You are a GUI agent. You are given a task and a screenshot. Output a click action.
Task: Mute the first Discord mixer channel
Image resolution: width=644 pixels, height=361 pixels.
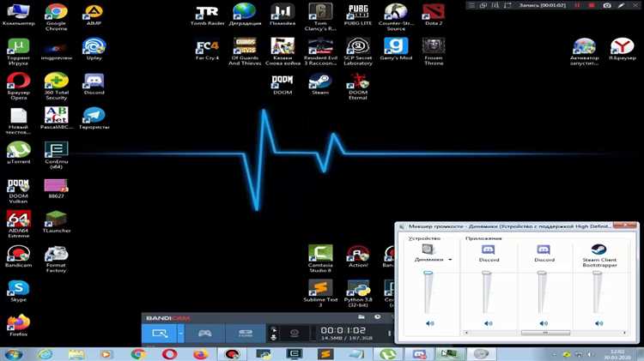[x=488, y=323]
